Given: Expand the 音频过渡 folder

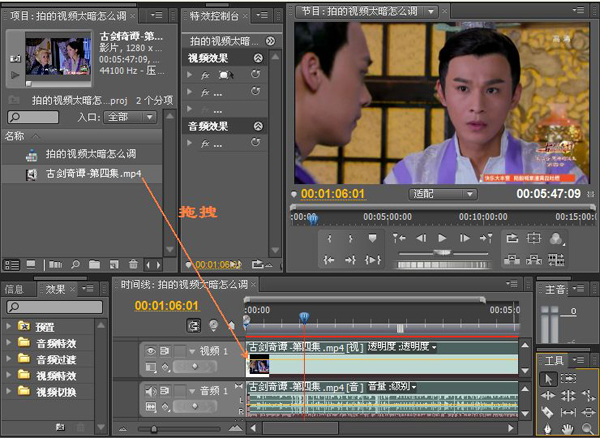Looking at the screenshot, I should pos(8,359).
